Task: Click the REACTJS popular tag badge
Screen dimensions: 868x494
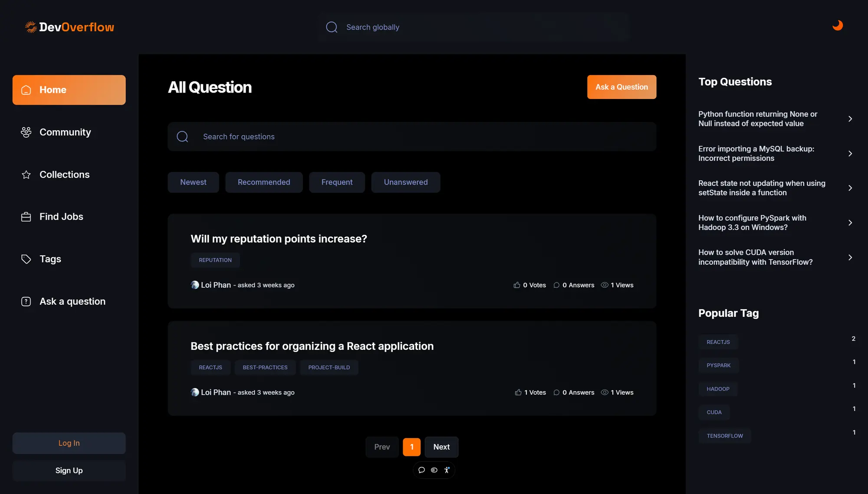Action: tap(718, 342)
